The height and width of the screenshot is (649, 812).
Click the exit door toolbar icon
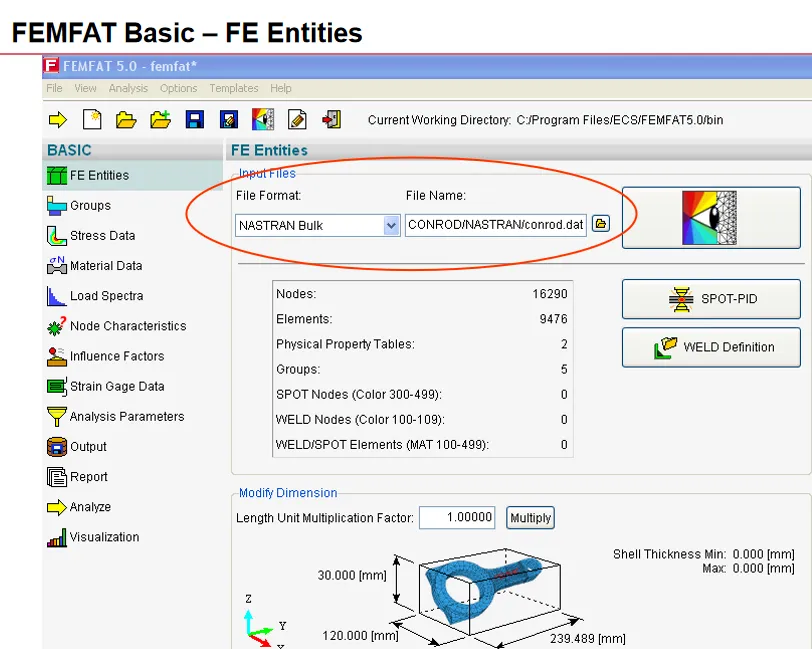click(331, 120)
